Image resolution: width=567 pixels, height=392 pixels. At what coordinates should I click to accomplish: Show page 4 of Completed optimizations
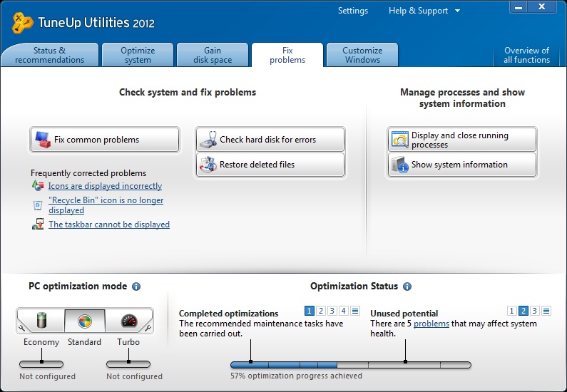344,311
